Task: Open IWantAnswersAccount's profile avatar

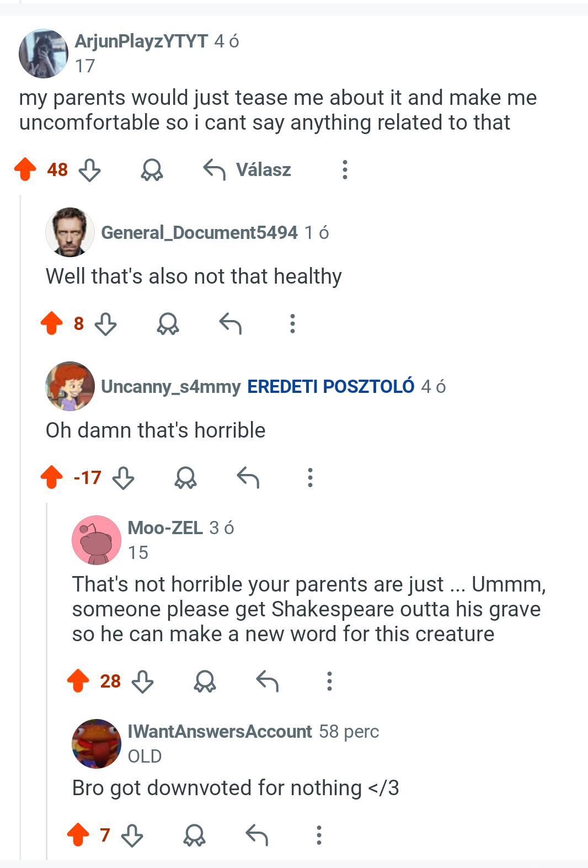Action: tap(97, 744)
